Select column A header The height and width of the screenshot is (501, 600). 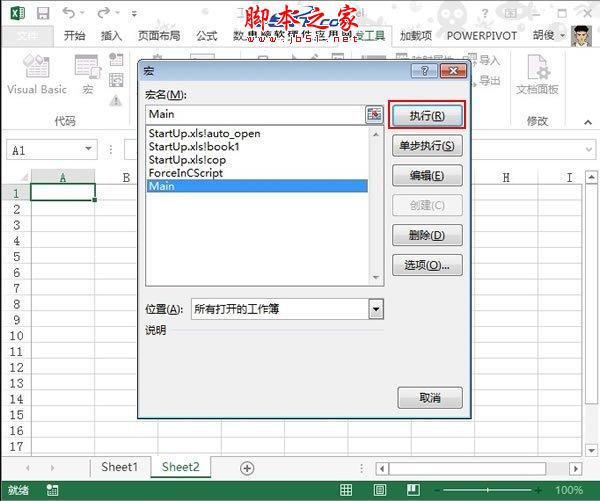(x=63, y=177)
